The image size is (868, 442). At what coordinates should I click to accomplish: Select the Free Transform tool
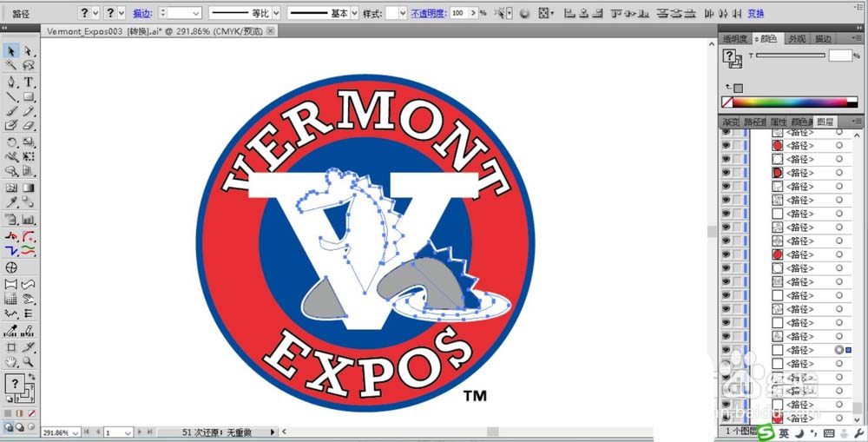29,157
